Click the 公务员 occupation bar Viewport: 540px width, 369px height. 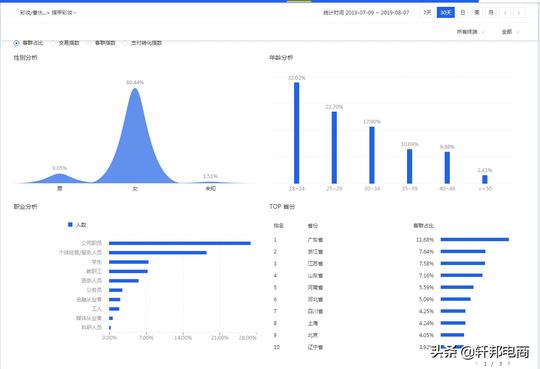[x=116, y=290]
